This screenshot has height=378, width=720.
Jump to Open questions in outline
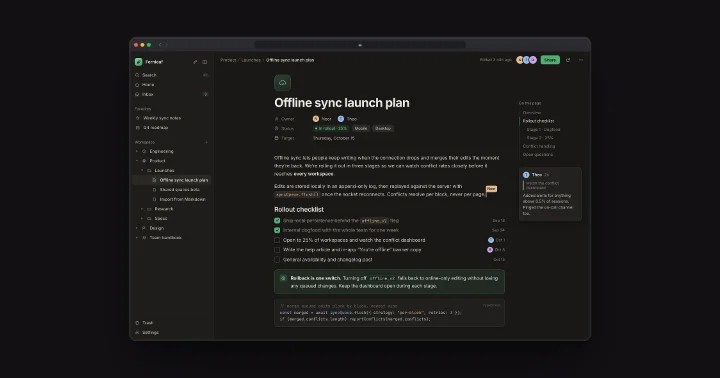point(538,155)
